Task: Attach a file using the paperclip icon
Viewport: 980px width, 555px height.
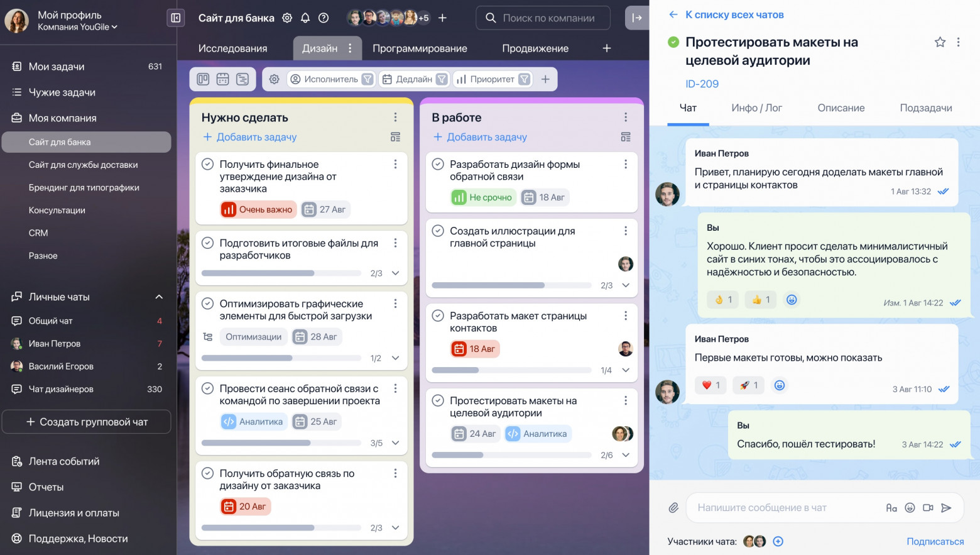Action: [x=674, y=507]
